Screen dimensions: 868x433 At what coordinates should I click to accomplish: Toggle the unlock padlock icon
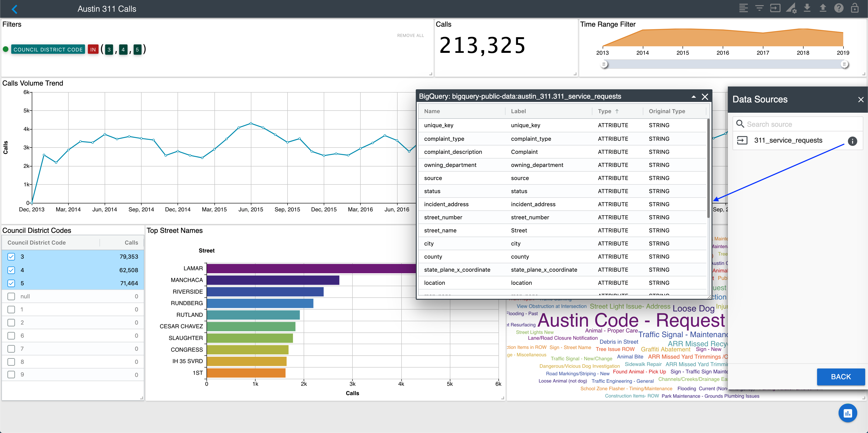click(x=854, y=8)
